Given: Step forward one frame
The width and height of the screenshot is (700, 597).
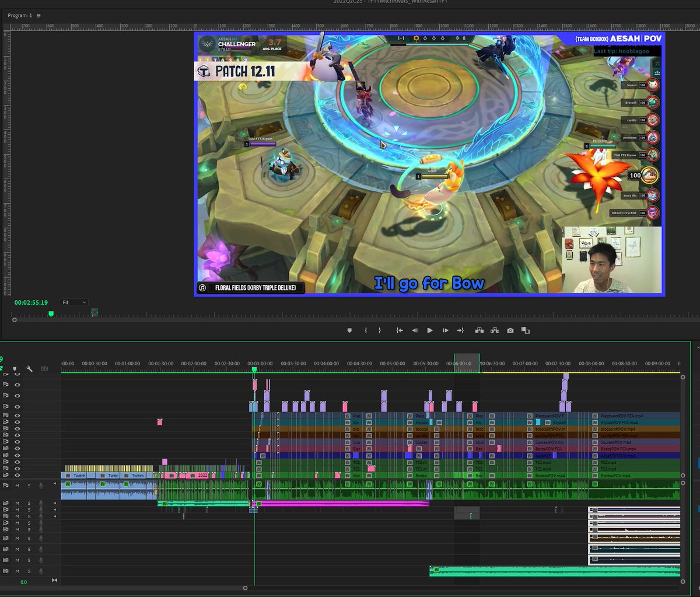Looking at the screenshot, I should pos(445,330).
